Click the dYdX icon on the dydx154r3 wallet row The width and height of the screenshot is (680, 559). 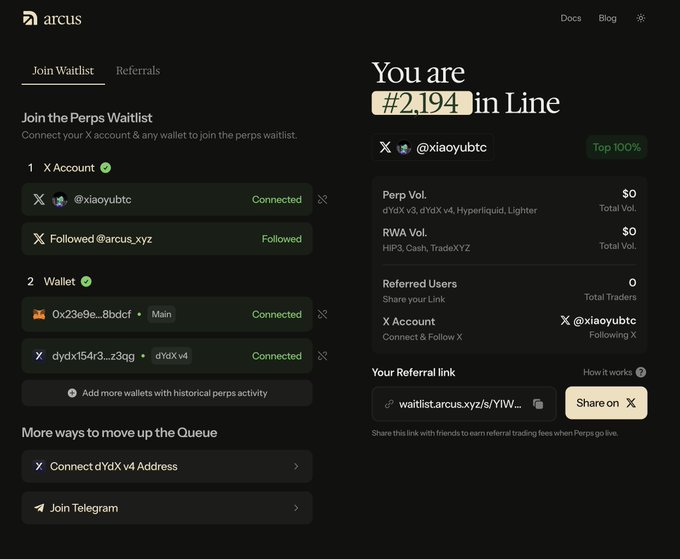[39, 356]
